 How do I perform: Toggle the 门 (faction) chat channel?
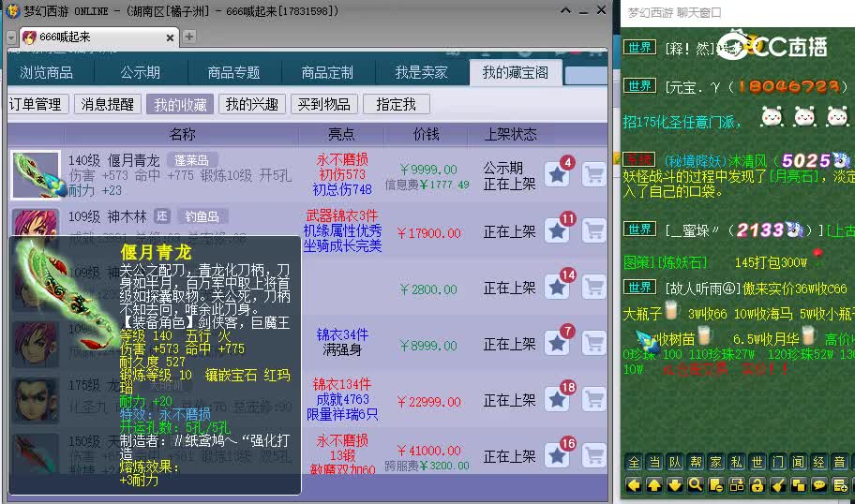[777, 463]
